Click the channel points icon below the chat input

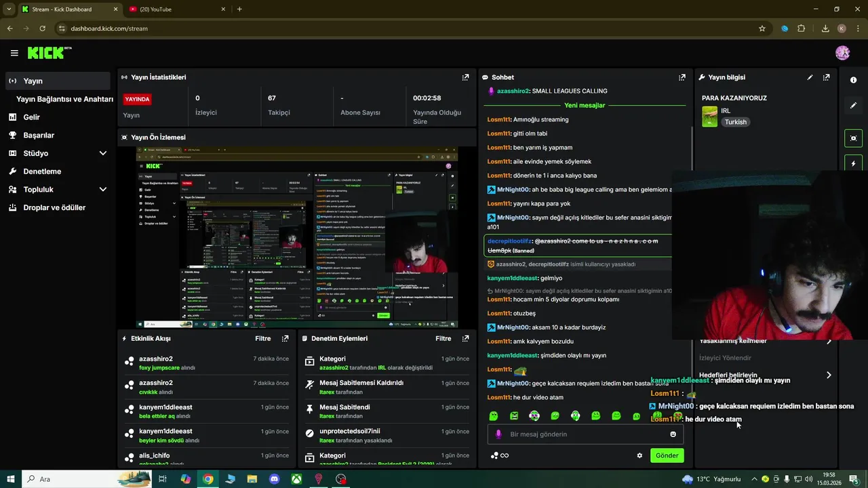pos(494,455)
